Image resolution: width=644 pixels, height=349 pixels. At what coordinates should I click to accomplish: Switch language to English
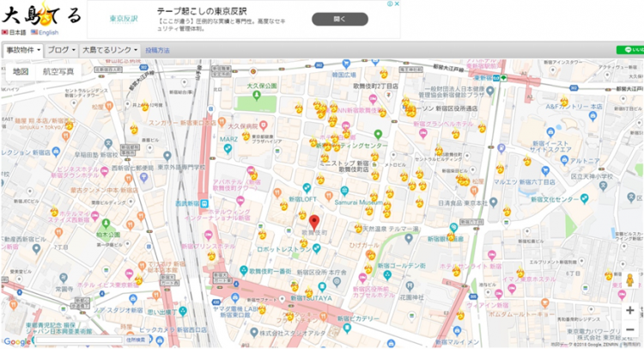point(45,32)
